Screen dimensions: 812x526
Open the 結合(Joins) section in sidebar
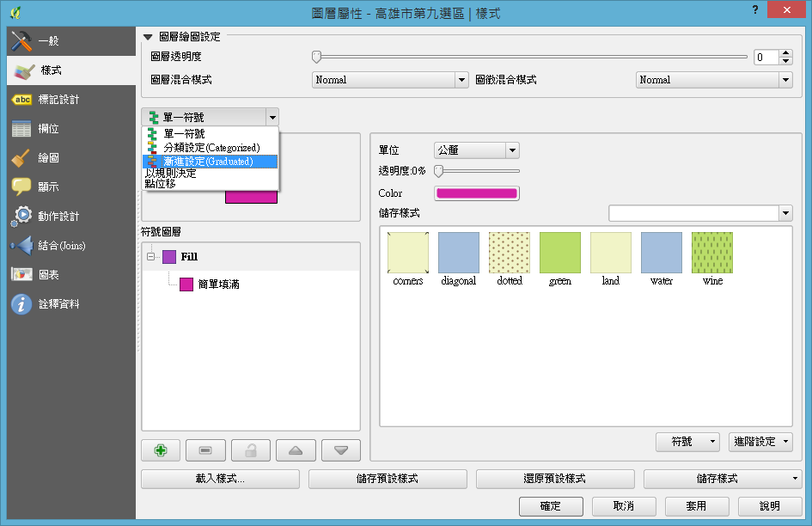[x=60, y=246]
